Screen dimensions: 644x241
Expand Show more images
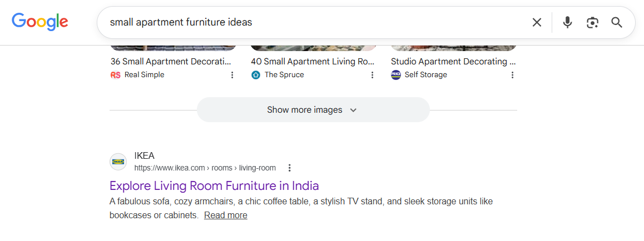click(313, 110)
